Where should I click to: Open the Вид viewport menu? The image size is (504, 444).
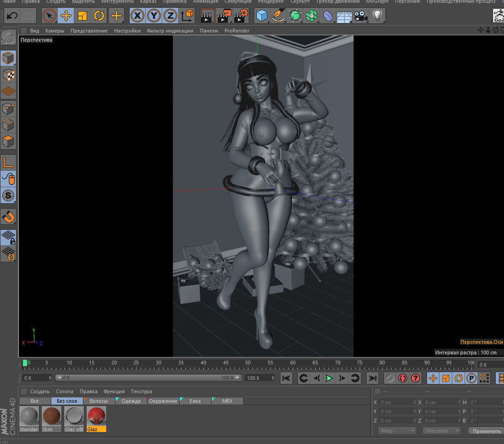click(x=35, y=31)
